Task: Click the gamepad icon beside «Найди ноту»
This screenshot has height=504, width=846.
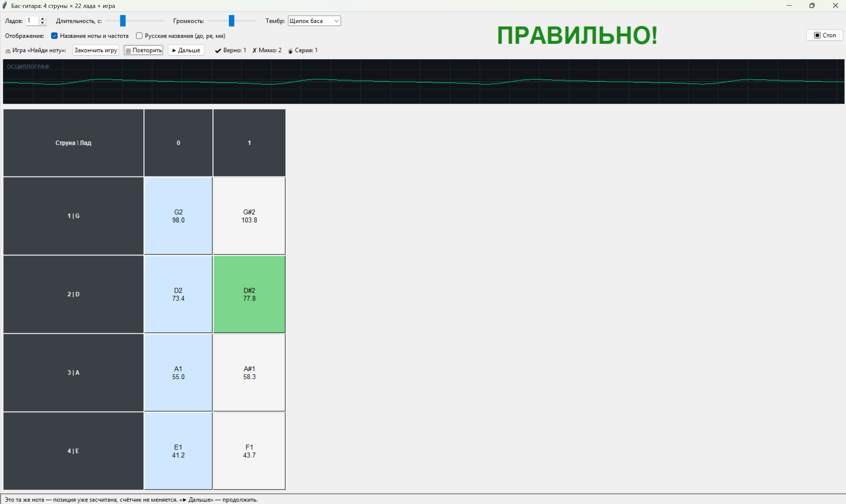Action: coord(8,51)
